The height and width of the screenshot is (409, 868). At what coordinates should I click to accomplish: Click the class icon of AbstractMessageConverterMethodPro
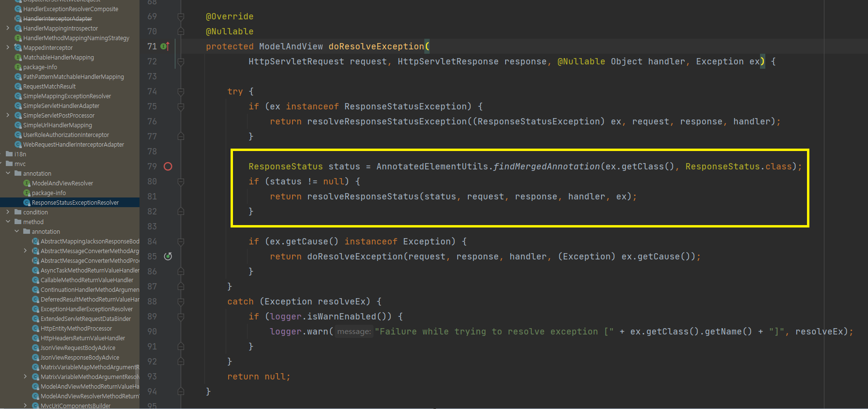pyautogui.click(x=35, y=260)
